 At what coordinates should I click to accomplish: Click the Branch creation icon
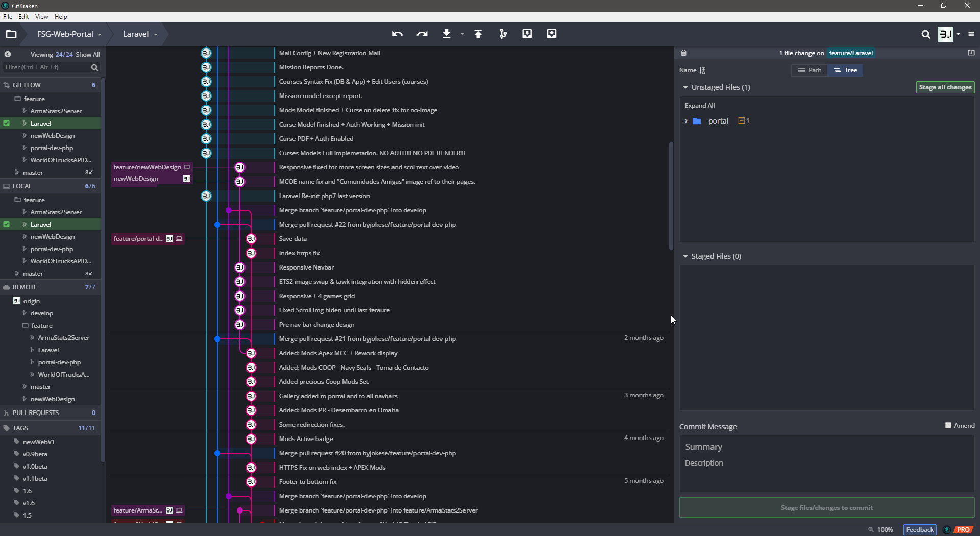pos(503,34)
